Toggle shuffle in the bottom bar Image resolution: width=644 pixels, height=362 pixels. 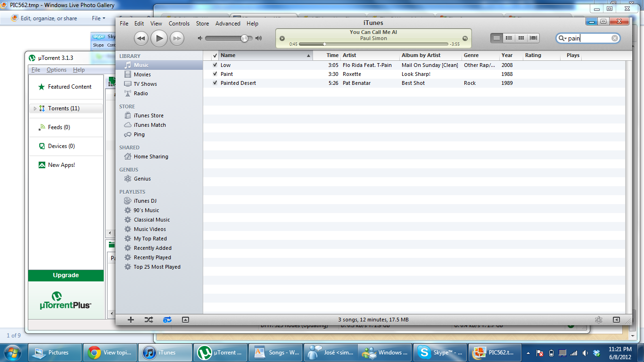click(149, 320)
